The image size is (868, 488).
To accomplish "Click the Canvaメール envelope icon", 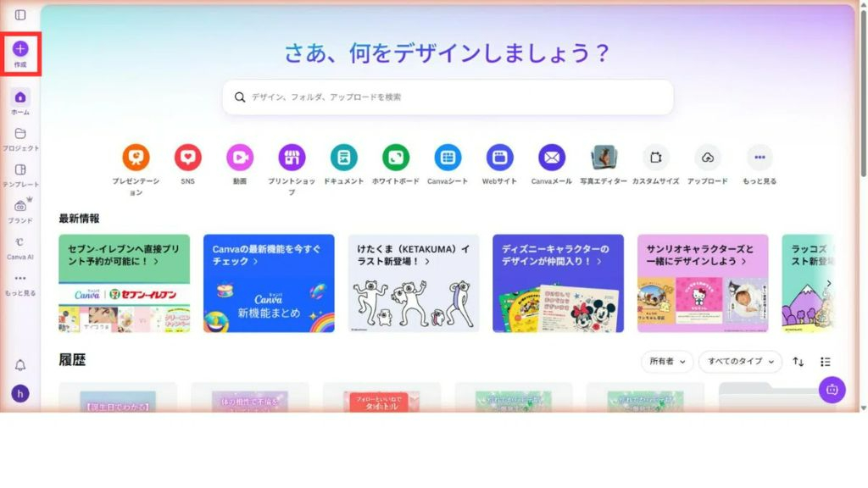I will (x=551, y=158).
